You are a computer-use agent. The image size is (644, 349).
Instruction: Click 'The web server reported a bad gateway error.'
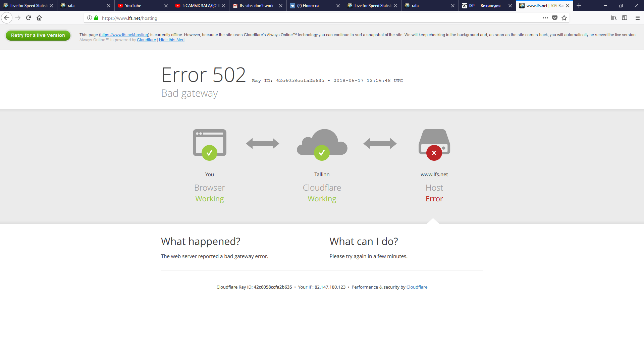point(215,256)
